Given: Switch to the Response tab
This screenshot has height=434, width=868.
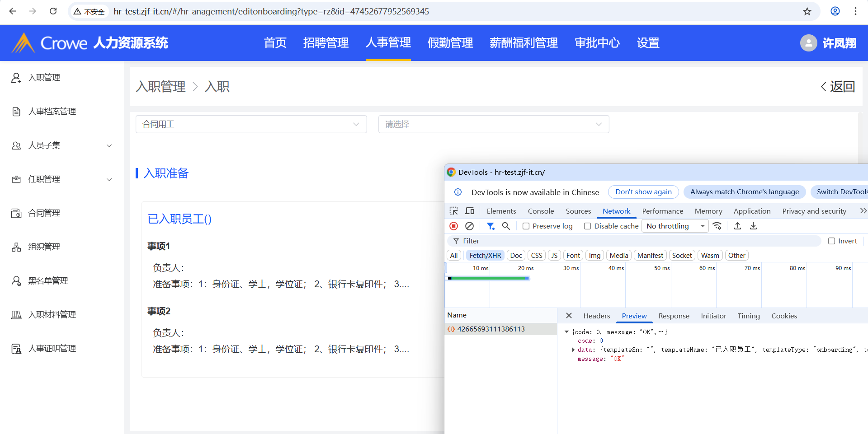Looking at the screenshot, I should 674,316.
